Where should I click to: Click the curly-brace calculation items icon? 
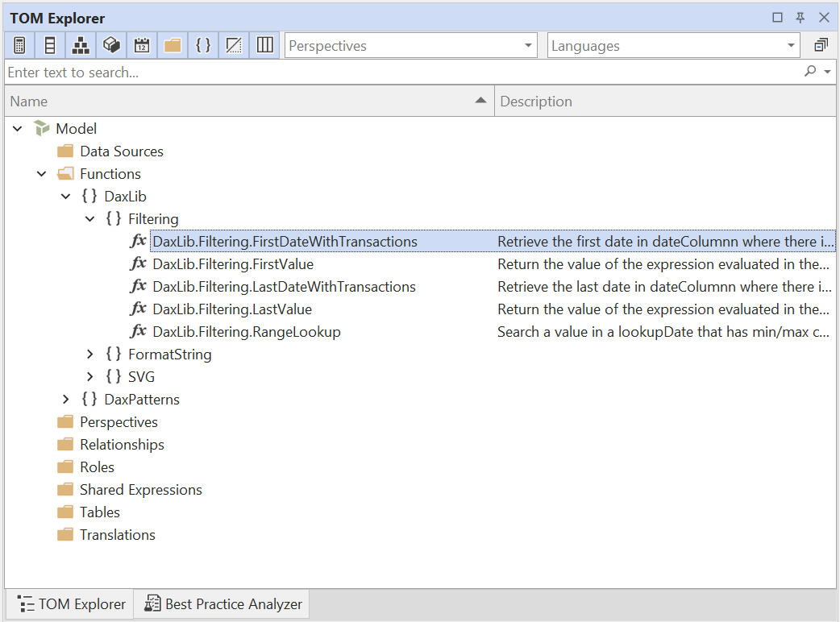[x=202, y=44]
